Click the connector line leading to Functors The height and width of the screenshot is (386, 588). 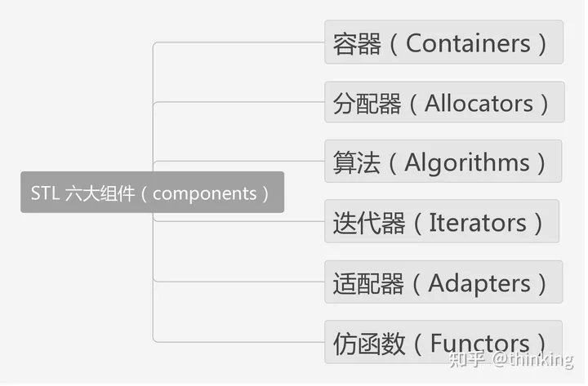click(x=245, y=342)
